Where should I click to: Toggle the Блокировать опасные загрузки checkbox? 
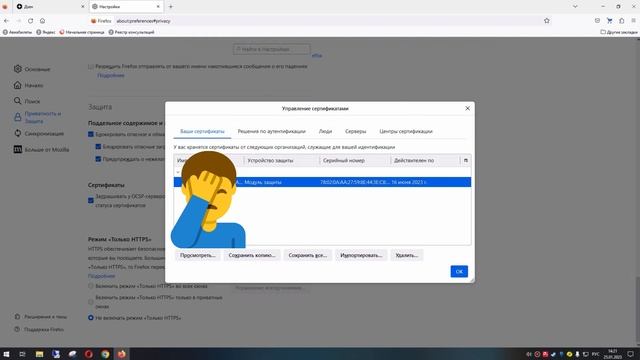pyautogui.click(x=98, y=147)
